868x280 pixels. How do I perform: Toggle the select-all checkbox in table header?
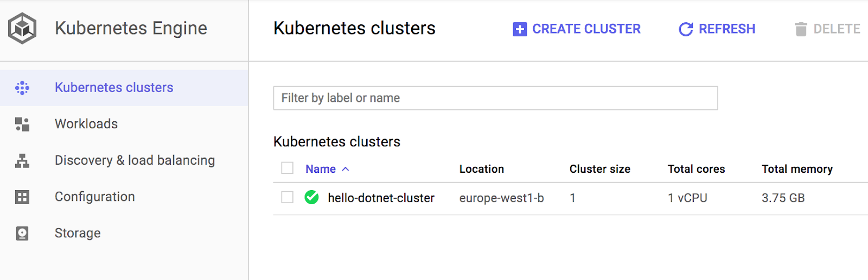[288, 168]
